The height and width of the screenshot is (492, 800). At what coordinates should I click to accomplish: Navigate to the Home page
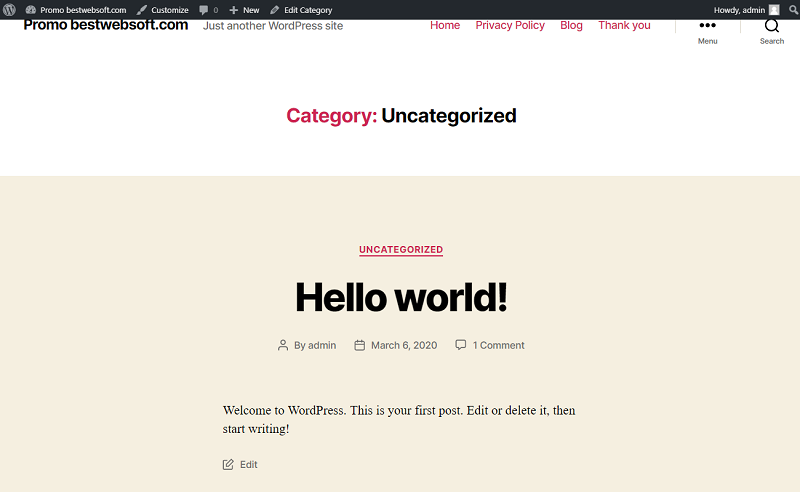tap(445, 25)
